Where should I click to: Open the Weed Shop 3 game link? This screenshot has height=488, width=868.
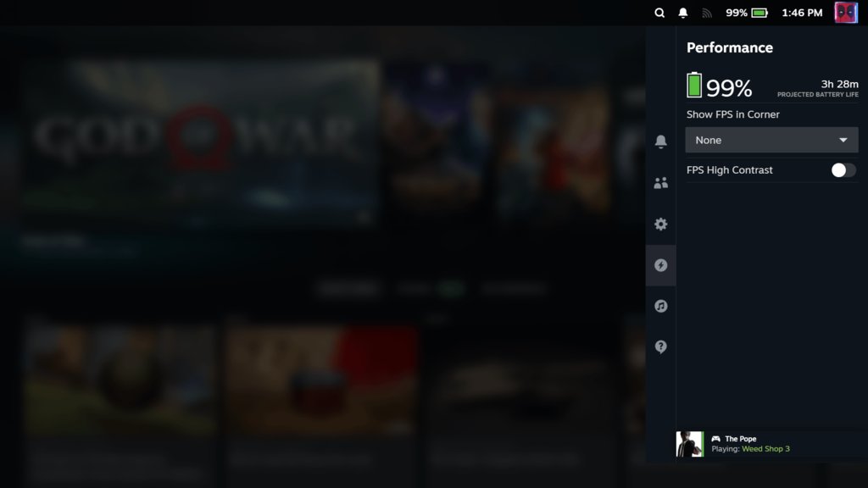pos(765,449)
